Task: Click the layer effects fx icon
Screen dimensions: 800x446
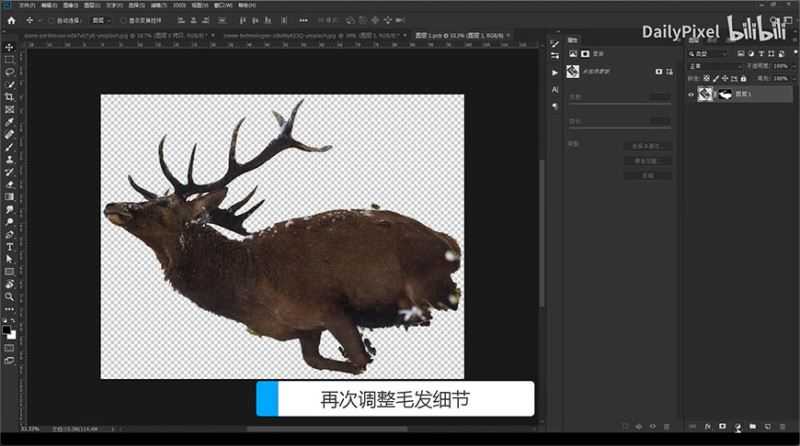Action: coord(707,427)
